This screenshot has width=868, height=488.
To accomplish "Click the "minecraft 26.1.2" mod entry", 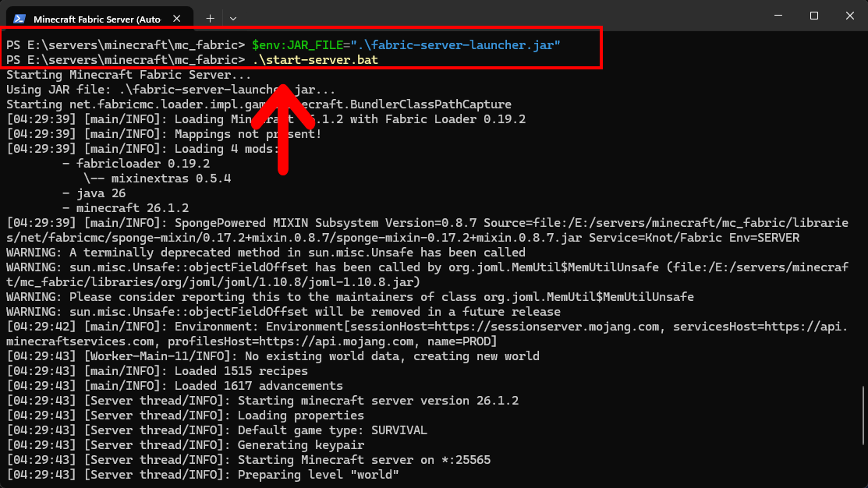I will click(126, 208).
